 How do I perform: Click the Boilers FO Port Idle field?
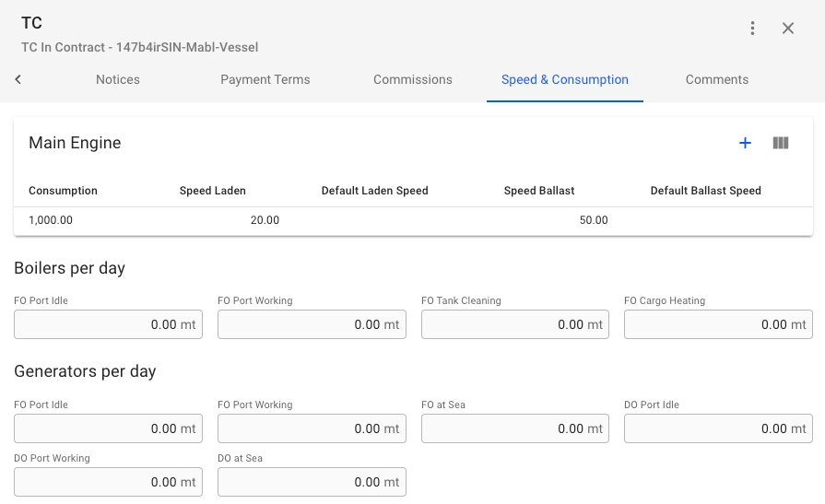pyautogui.click(x=108, y=324)
